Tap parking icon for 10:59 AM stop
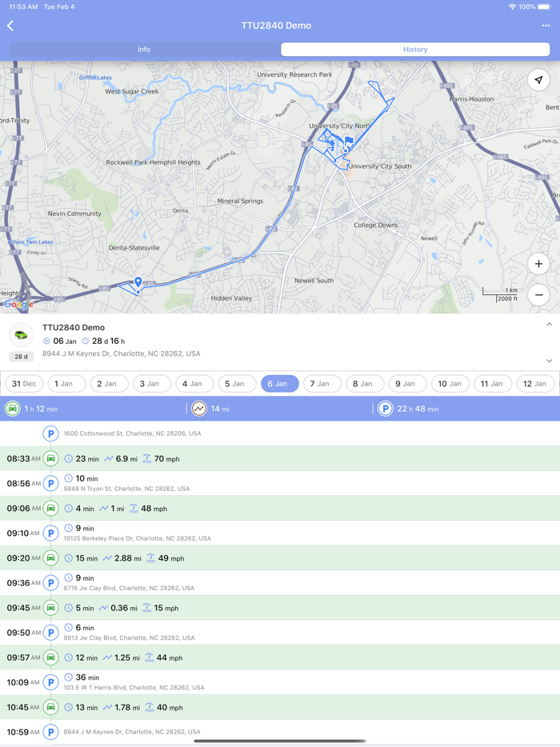This screenshot has width=560, height=747. (51, 732)
